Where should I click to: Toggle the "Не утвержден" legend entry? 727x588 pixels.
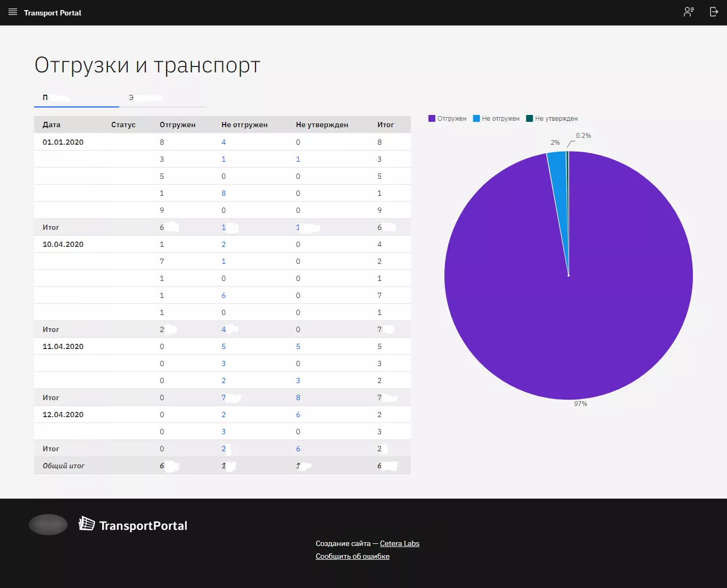click(x=551, y=118)
